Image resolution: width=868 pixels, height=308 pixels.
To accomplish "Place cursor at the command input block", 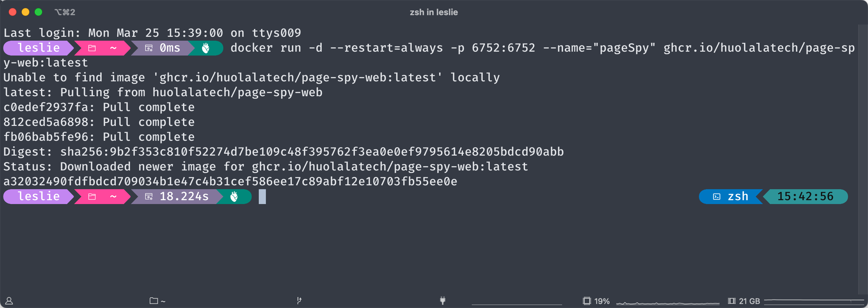I will tap(262, 197).
